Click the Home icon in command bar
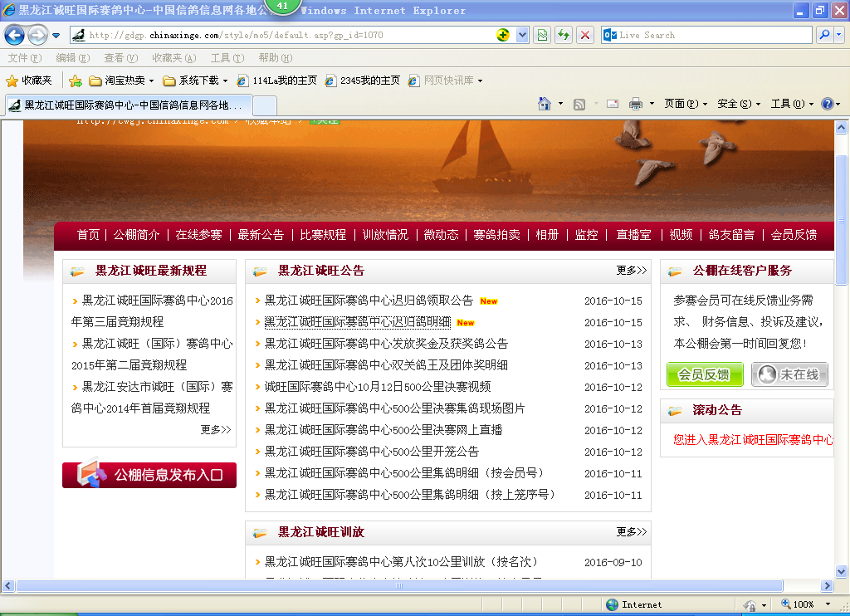The height and width of the screenshot is (616, 850). click(545, 104)
